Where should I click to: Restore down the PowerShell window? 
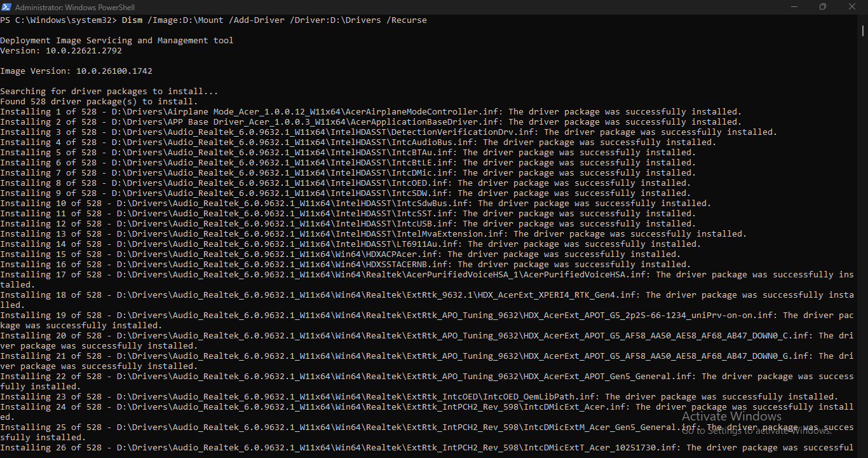tap(823, 7)
